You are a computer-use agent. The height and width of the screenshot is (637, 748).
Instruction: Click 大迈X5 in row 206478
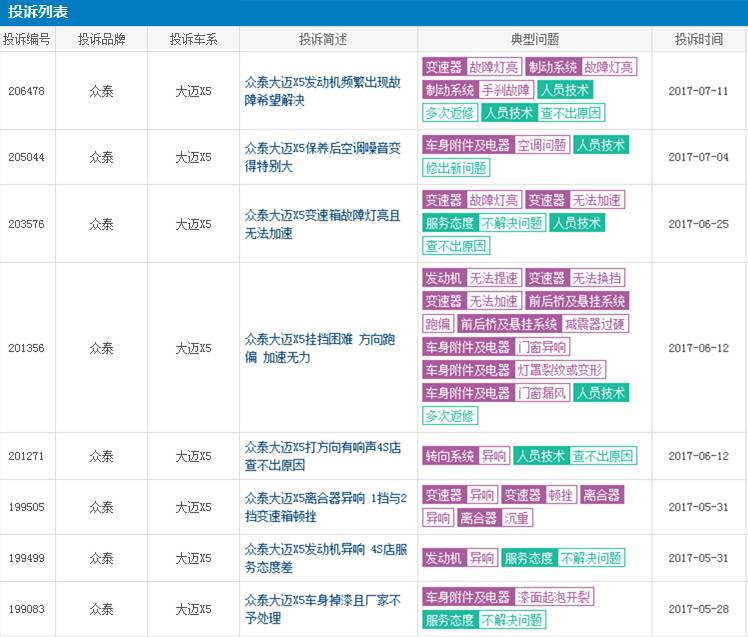click(x=193, y=91)
